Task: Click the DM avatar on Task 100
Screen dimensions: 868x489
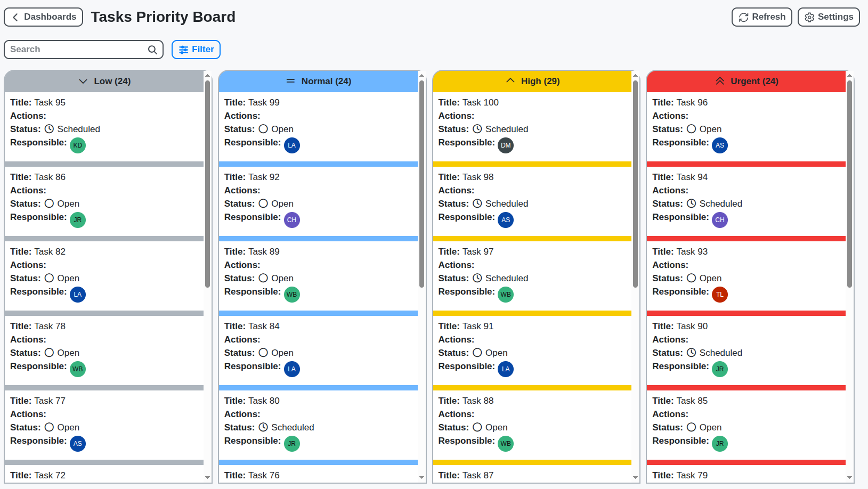Action: point(505,145)
